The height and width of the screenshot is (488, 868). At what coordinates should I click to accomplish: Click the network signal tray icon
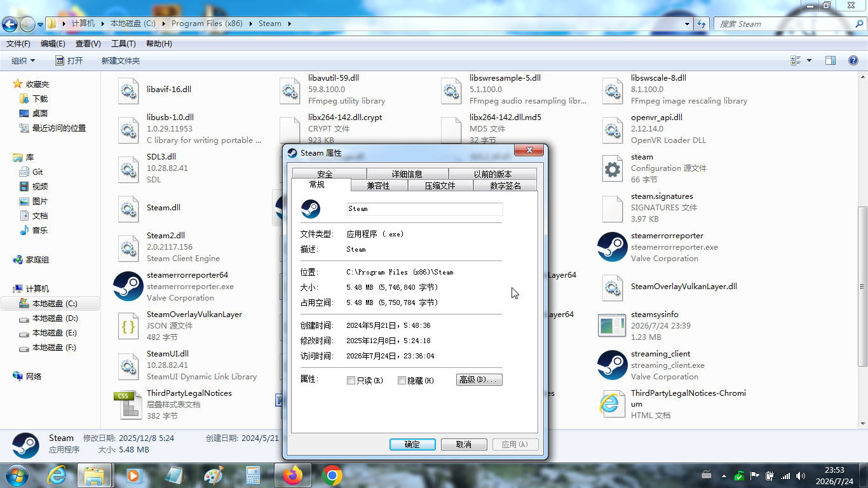(x=785, y=476)
